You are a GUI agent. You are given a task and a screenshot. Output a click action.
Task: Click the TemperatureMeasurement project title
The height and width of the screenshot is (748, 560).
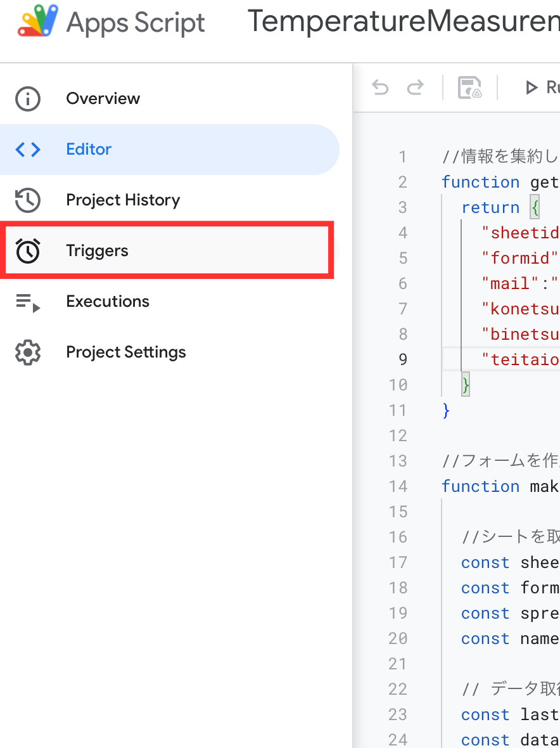[x=403, y=22]
